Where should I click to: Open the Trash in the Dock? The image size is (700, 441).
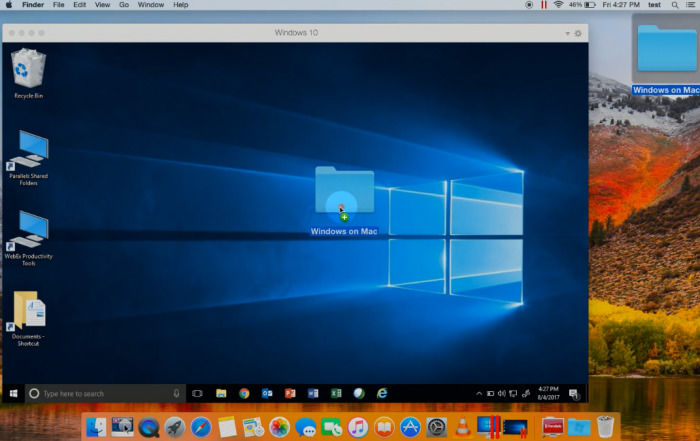tap(605, 427)
